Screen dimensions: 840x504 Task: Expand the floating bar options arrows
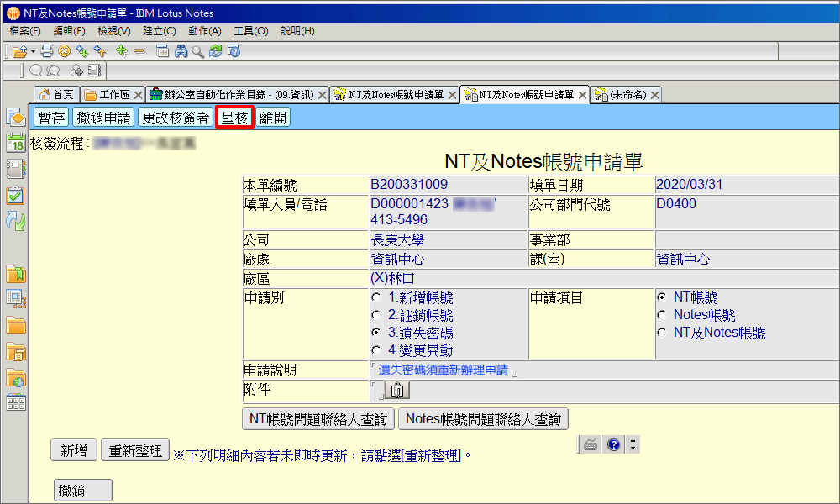[x=633, y=444]
